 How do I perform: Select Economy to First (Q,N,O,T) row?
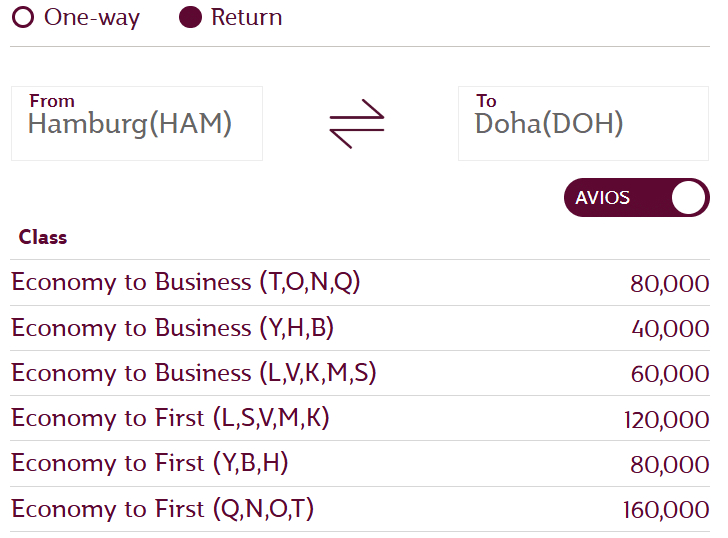pos(162,509)
